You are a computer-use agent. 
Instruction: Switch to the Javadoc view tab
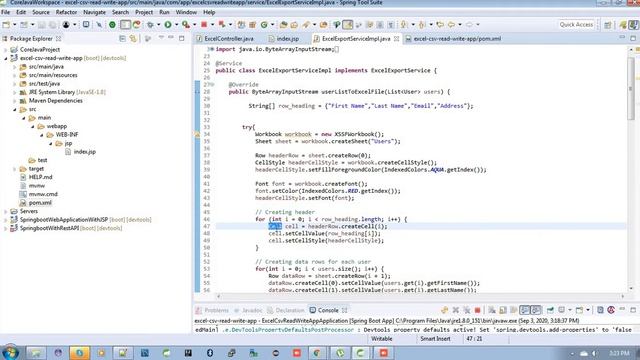coord(248,310)
